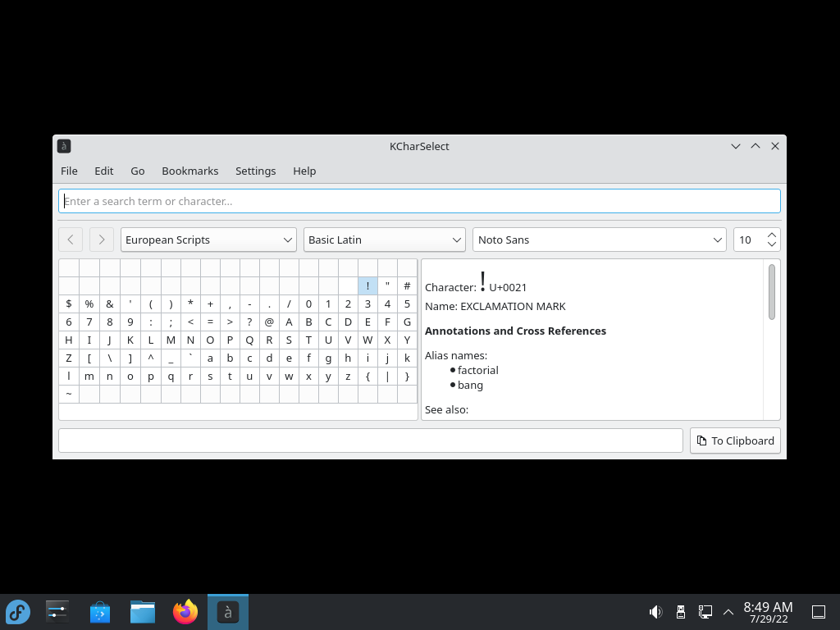Open the Help menu
840x630 pixels.
(304, 171)
